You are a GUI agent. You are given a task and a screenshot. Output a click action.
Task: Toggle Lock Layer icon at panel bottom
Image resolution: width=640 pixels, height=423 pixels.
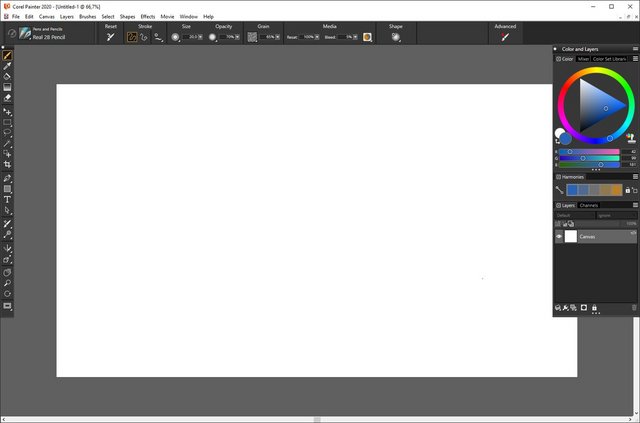click(594, 308)
